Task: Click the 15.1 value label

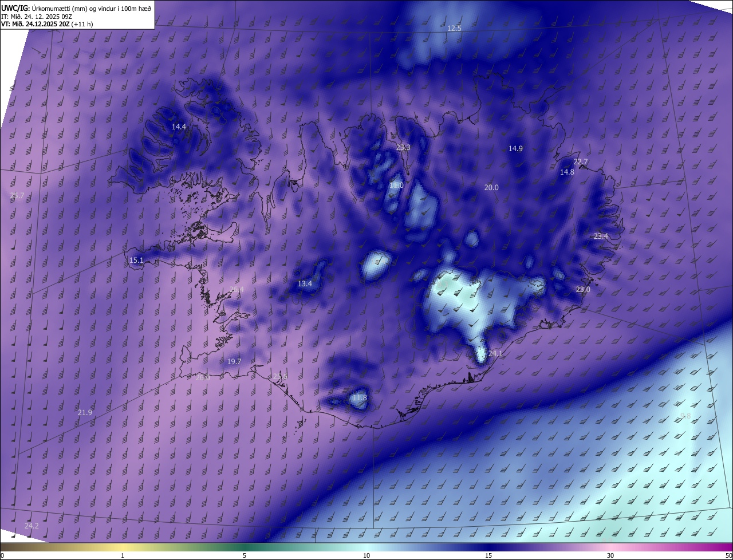Action: pos(136,260)
